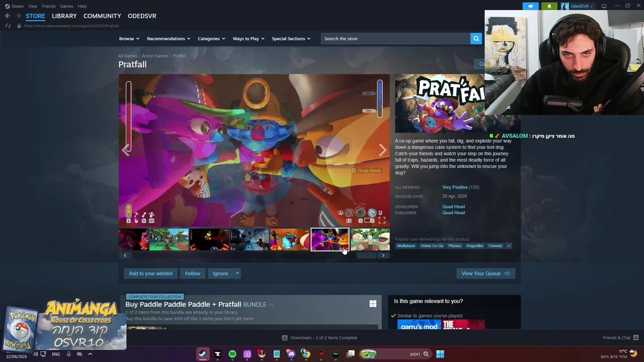644x362 pixels.
Task: Click View Your Queue
Action: click(x=486, y=274)
